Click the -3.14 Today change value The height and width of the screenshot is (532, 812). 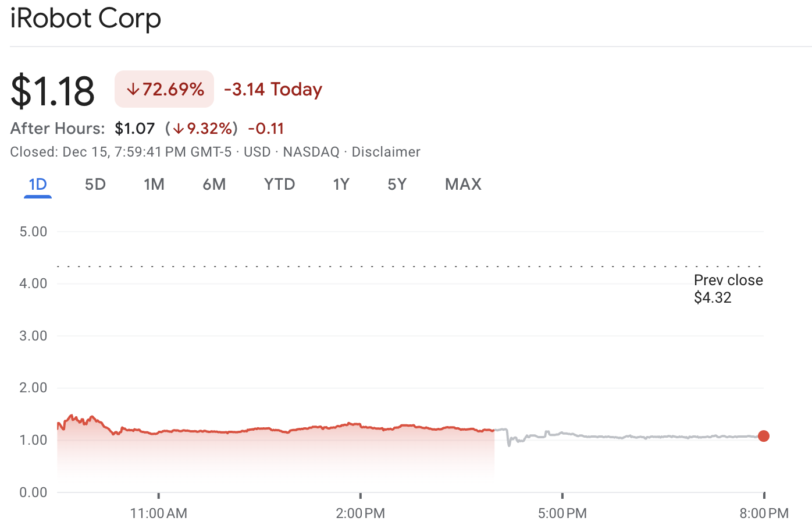click(272, 89)
